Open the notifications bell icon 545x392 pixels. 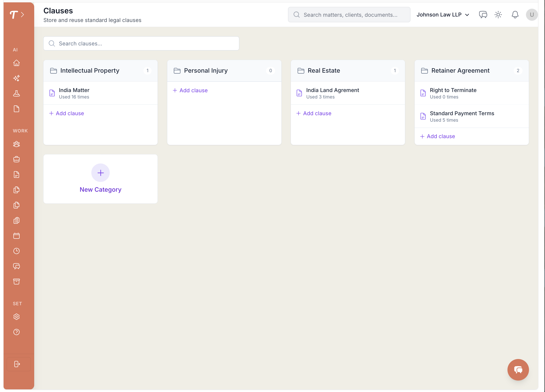[x=515, y=15]
